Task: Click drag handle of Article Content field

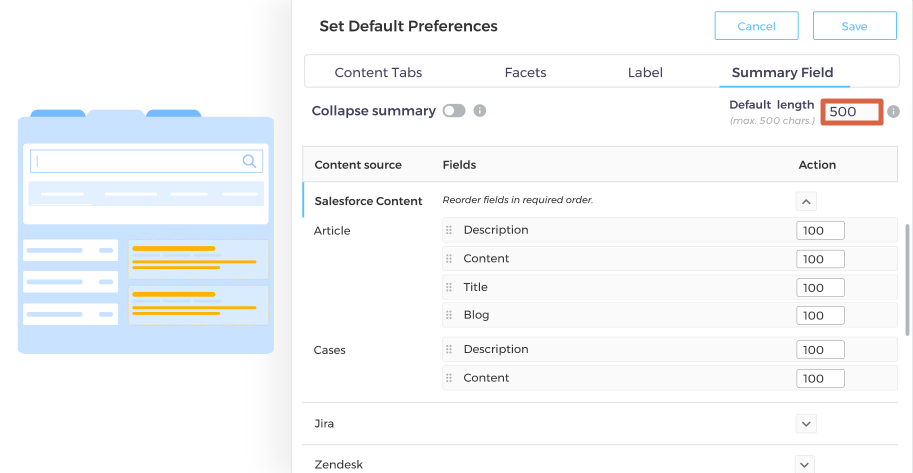Action: [x=449, y=259]
